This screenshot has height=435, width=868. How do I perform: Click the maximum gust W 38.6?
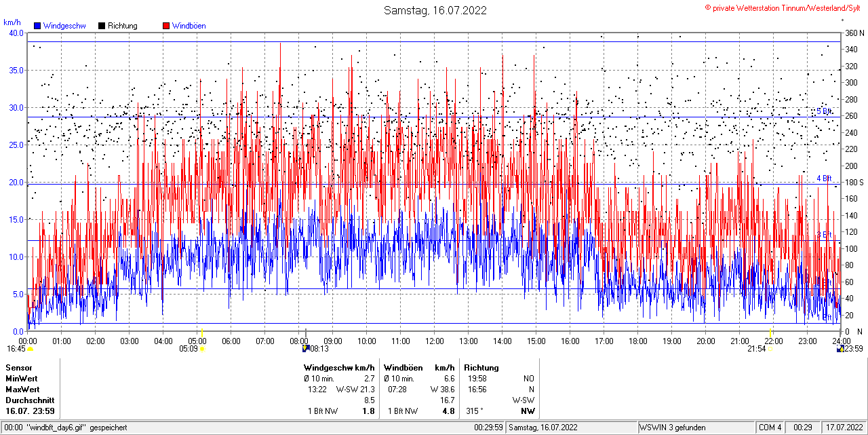pyautogui.click(x=442, y=389)
